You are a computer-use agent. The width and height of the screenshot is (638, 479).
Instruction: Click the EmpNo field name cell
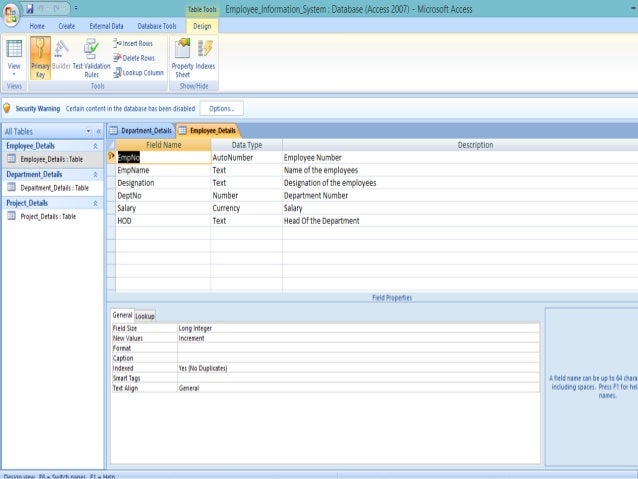(163, 157)
